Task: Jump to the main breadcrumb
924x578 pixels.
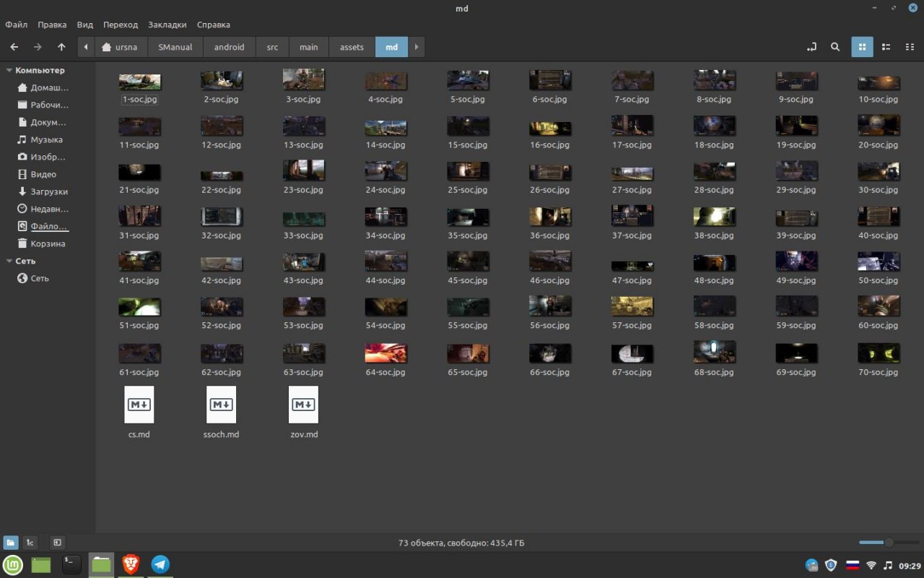Action: point(309,47)
